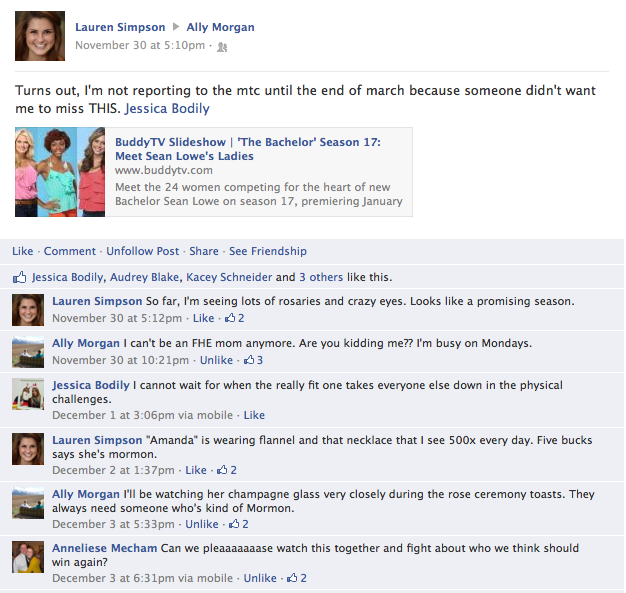Open the Bachelor contestants preview thumbnail

(60, 172)
